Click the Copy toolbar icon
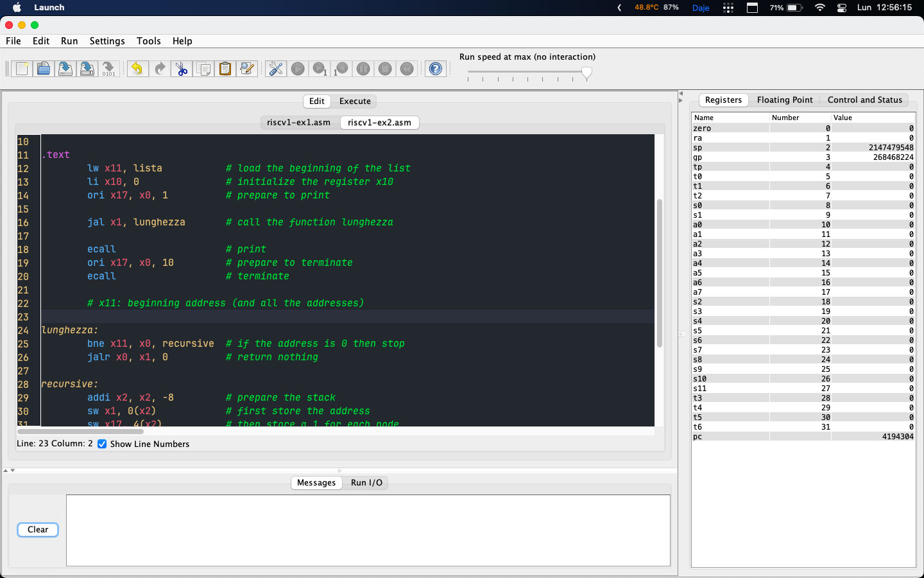Screen dimensions: 924x578 pos(203,69)
